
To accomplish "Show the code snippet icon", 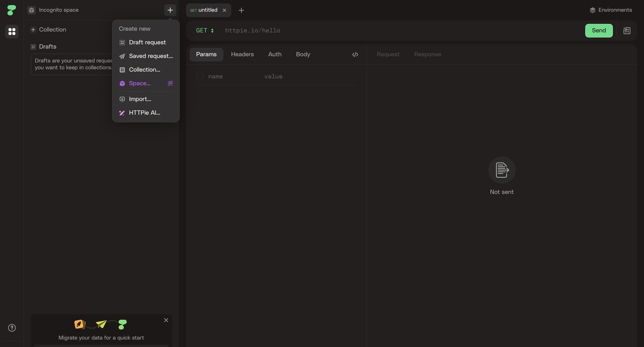I will coord(355,55).
